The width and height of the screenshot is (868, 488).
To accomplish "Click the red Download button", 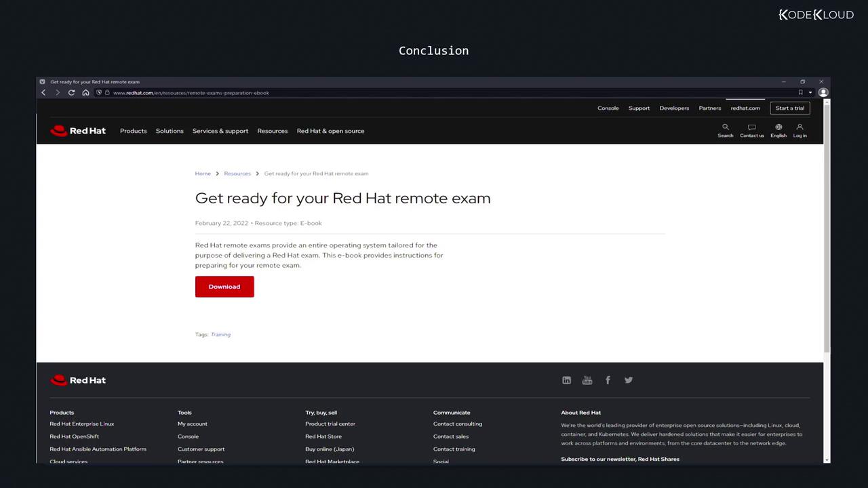I will (x=224, y=287).
